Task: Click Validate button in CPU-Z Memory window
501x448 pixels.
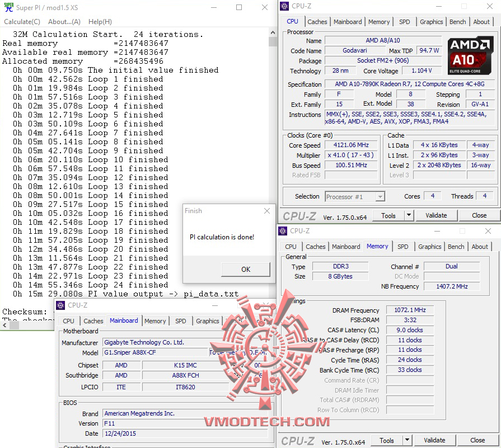Action: [x=434, y=440]
